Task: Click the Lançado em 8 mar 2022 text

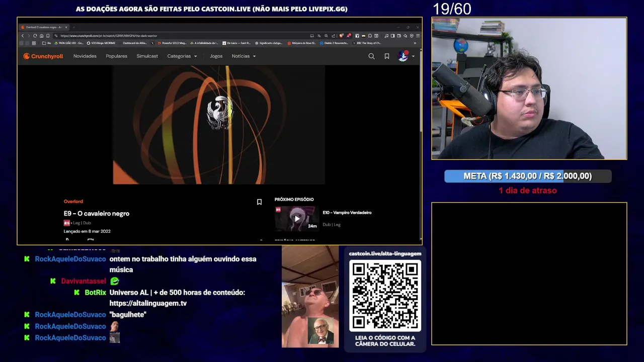Action: [x=87, y=231]
